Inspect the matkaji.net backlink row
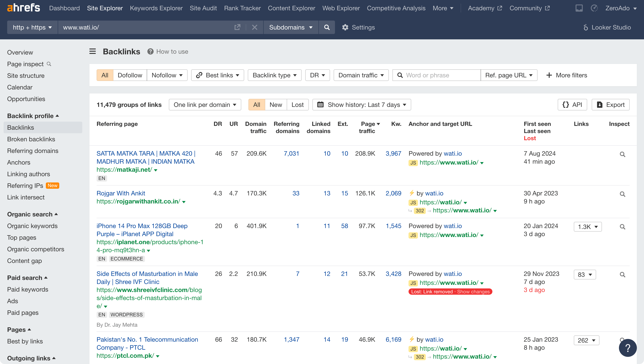The height and width of the screenshot is (364, 644). click(x=622, y=154)
